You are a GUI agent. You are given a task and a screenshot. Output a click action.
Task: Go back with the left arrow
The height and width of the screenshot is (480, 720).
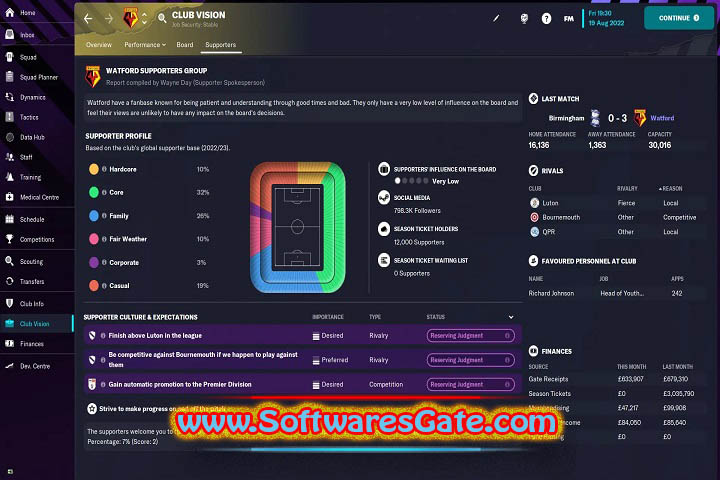[x=88, y=18]
